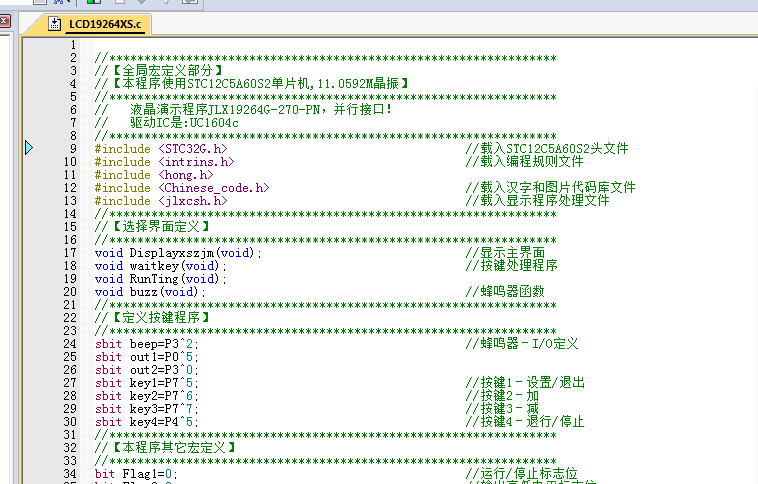Click the //显示主界面 comment

tap(505, 252)
